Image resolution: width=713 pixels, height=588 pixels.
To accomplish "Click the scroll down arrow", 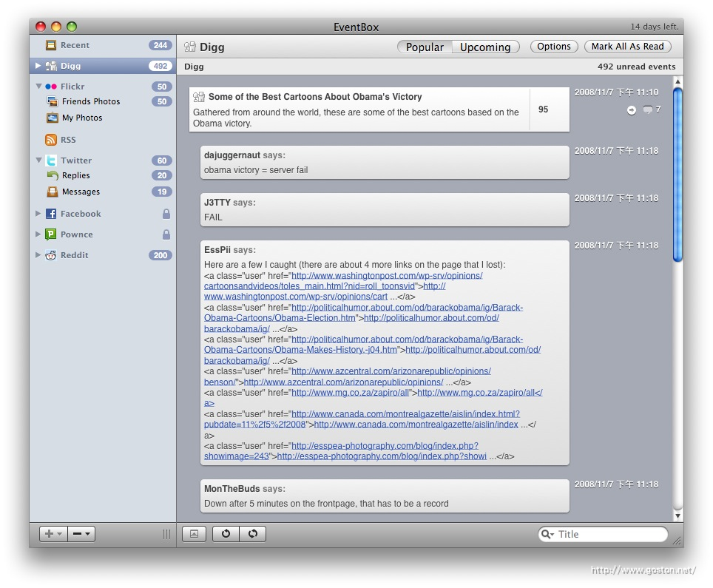I will (x=677, y=516).
